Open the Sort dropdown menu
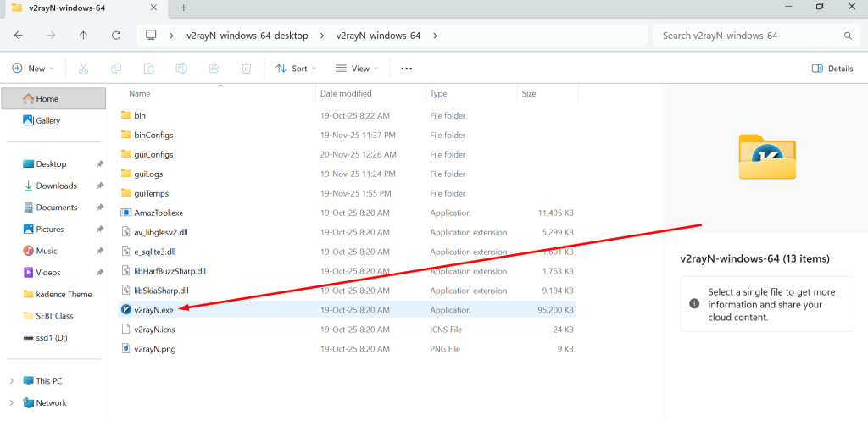The width and height of the screenshot is (868, 421). (x=296, y=69)
